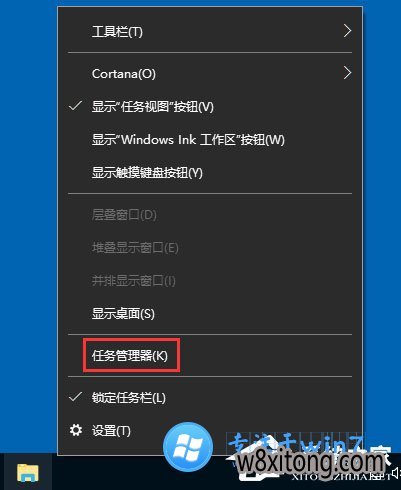
Task: Open the 工具栏(T) menu entry
Action: tap(210, 32)
